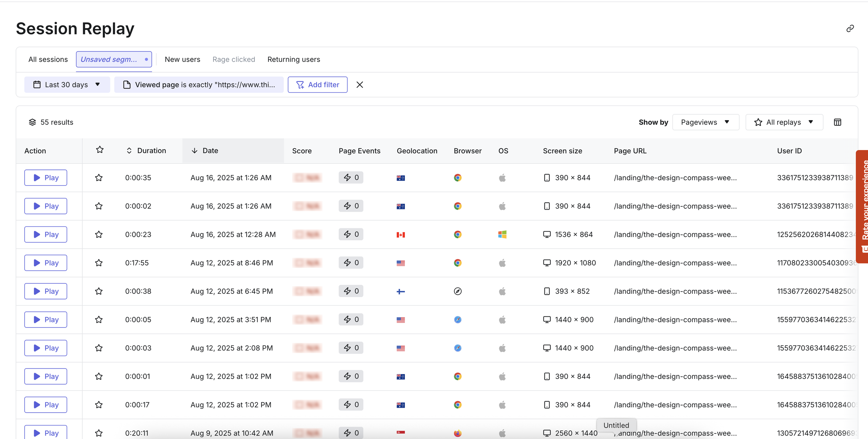Image resolution: width=868 pixels, height=439 pixels.
Task: Click the star icon in column header
Action: 100,150
